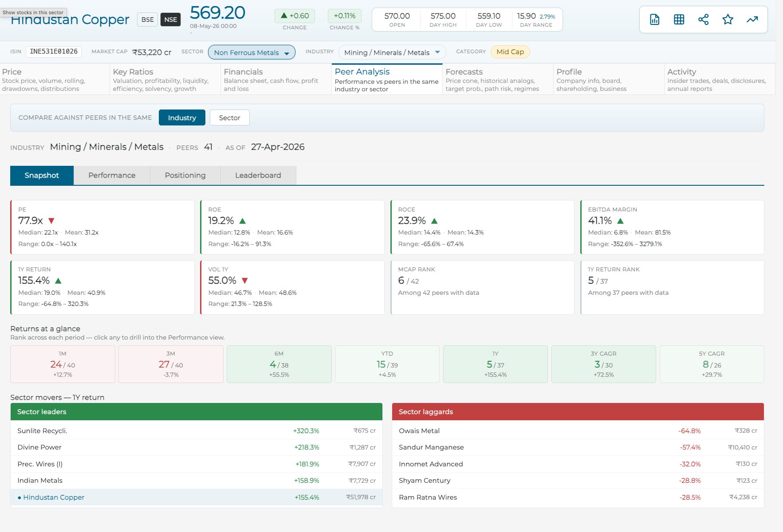Compare peers by Industry
The height and width of the screenshot is (532, 783).
[182, 117]
